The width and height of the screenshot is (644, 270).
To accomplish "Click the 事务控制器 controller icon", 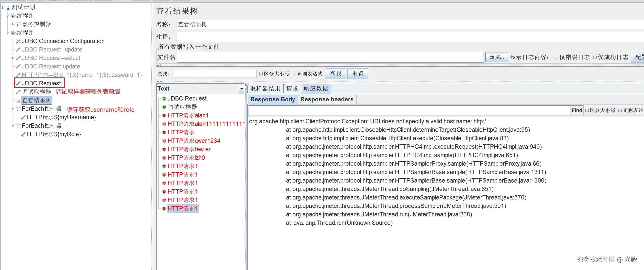I will [x=18, y=24].
